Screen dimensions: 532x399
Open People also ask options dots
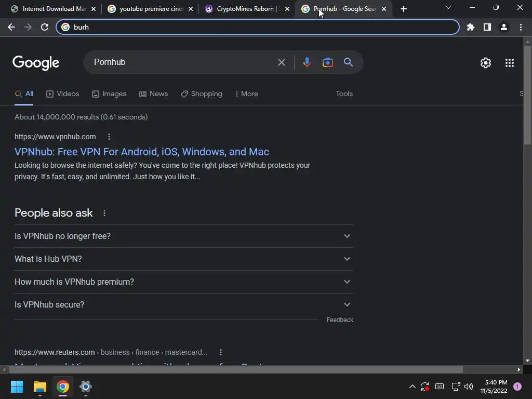click(x=104, y=213)
